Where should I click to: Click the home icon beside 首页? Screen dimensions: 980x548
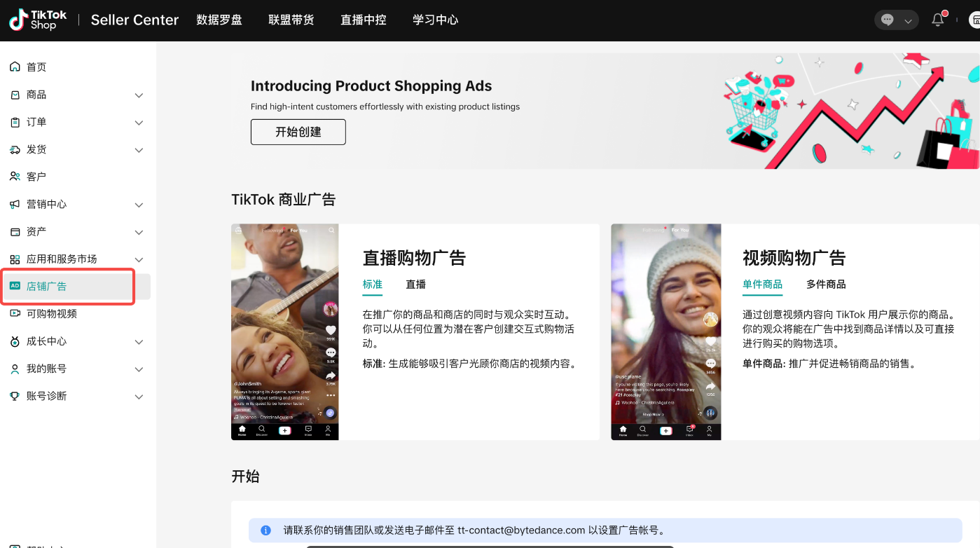click(15, 67)
